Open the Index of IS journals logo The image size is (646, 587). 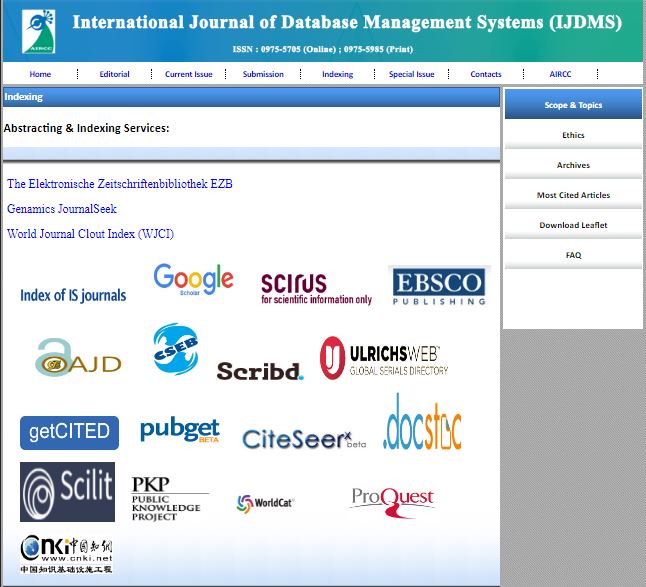73,295
